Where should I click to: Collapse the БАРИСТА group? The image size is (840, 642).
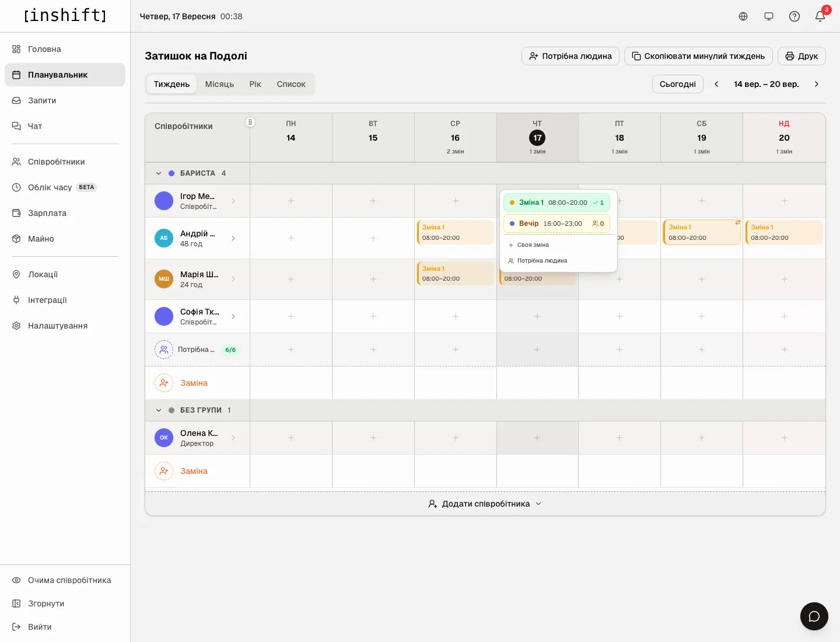pos(159,173)
